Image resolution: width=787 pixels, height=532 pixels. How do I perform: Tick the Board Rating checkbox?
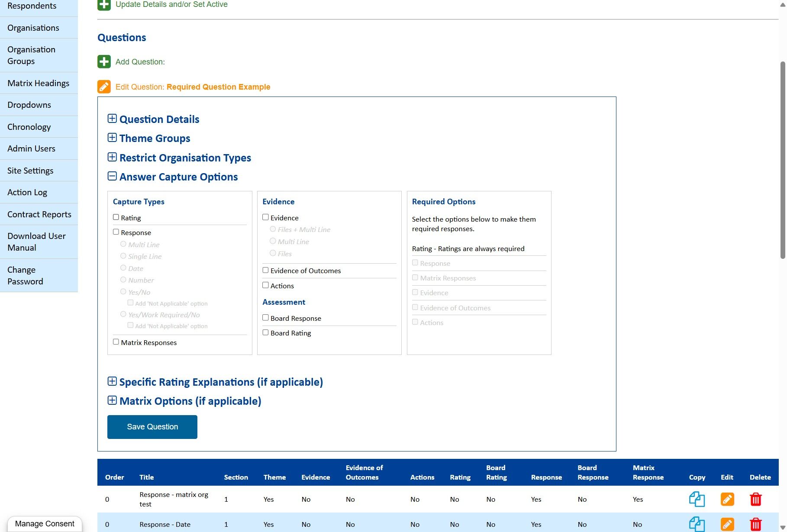tap(266, 332)
